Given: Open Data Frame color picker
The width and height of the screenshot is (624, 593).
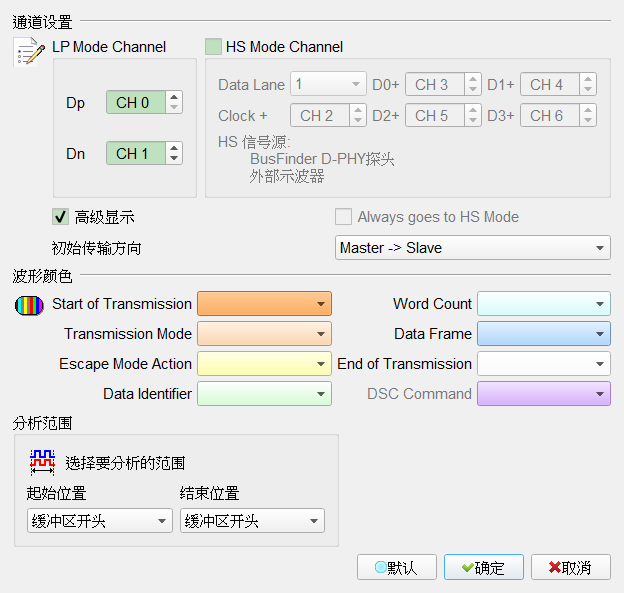Looking at the screenshot, I should click(x=544, y=334).
